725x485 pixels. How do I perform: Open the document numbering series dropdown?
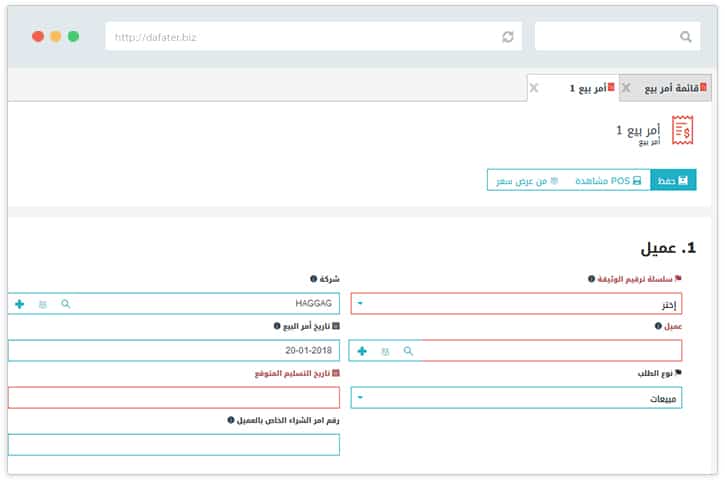tap(516, 304)
